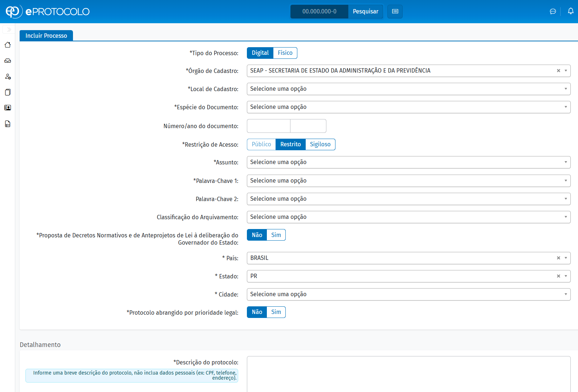This screenshot has width=578, height=392.
Task: Choose Sim for Protocolo abrangido por prioridade legal
Action: (276, 312)
